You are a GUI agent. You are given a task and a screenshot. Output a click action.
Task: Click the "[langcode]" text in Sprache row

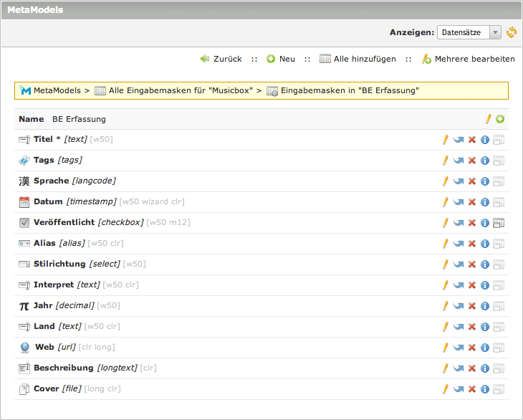pyautogui.click(x=94, y=181)
